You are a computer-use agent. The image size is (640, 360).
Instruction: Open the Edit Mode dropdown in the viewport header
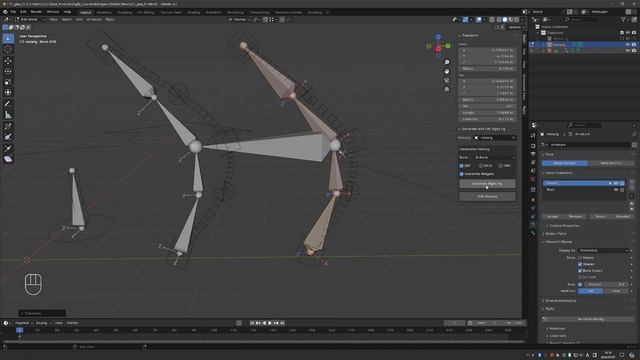click(x=29, y=19)
